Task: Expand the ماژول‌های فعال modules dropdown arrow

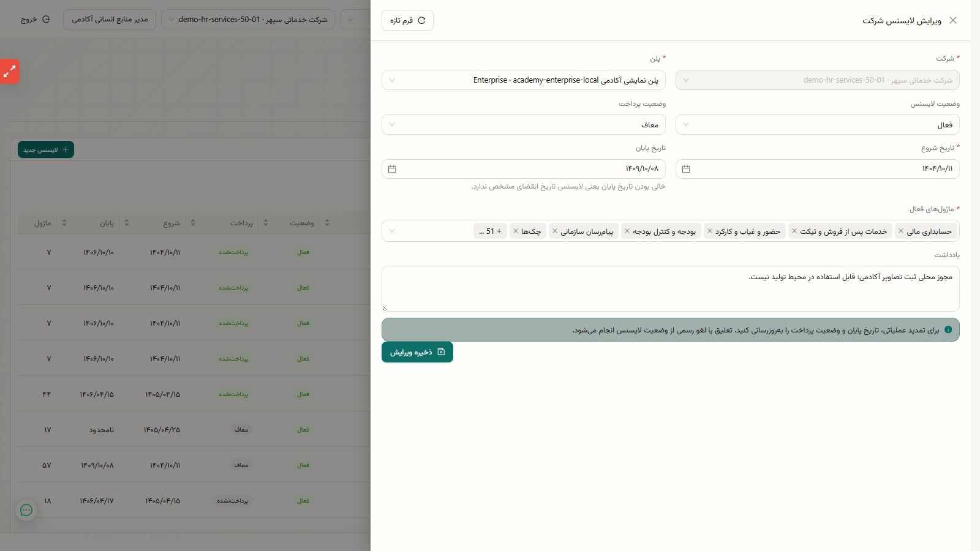Action: click(392, 231)
